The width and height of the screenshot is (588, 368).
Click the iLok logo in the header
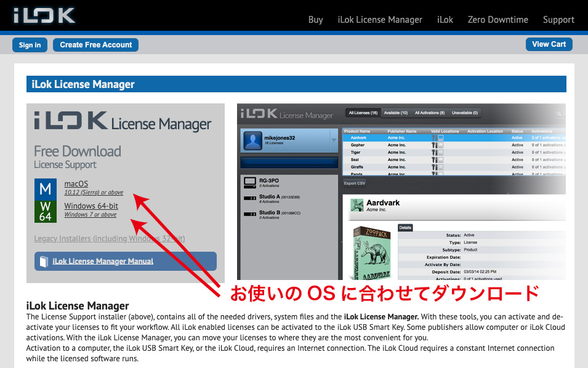(44, 15)
